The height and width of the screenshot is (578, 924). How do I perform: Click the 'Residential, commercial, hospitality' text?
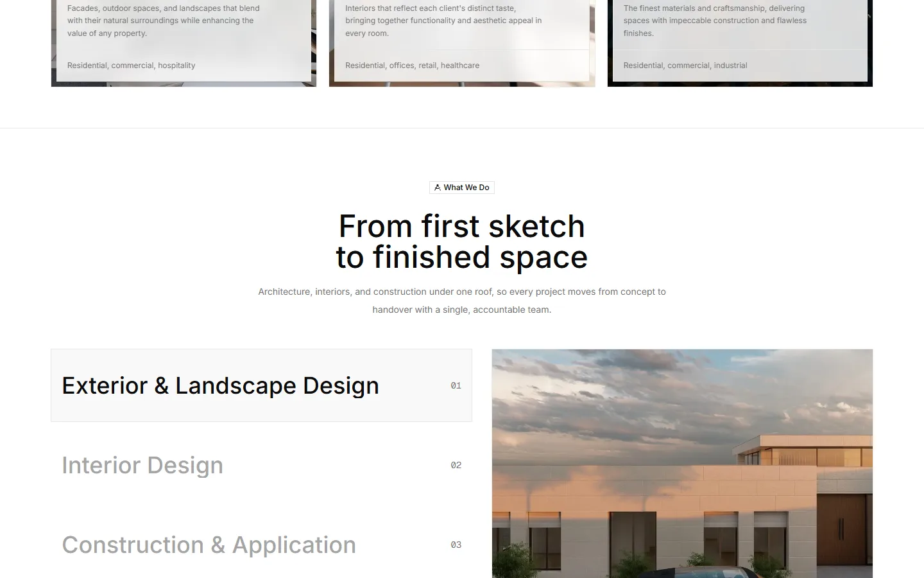132,66
